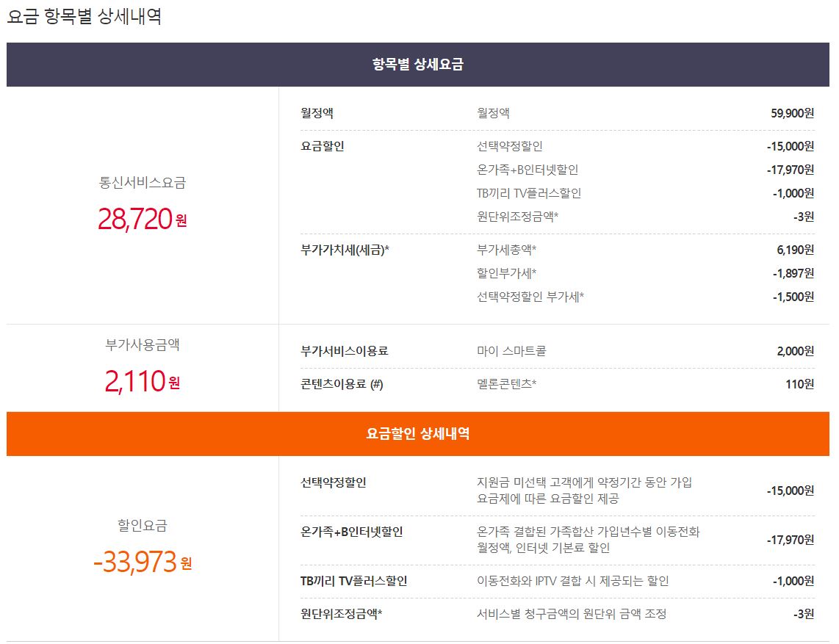The image size is (839, 644).
Task: Click 선택약정할인 under 요금할인
Action: tap(510, 146)
